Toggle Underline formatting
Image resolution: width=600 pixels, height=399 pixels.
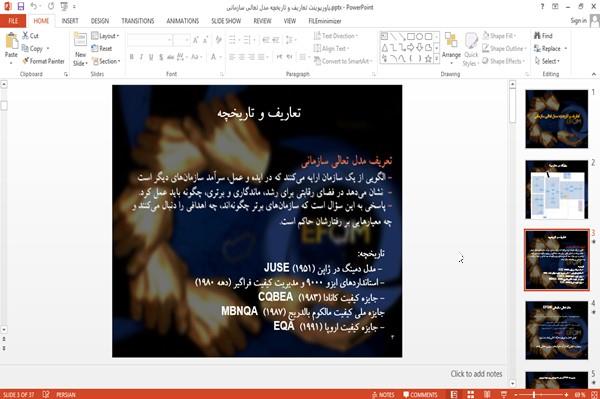(151, 57)
